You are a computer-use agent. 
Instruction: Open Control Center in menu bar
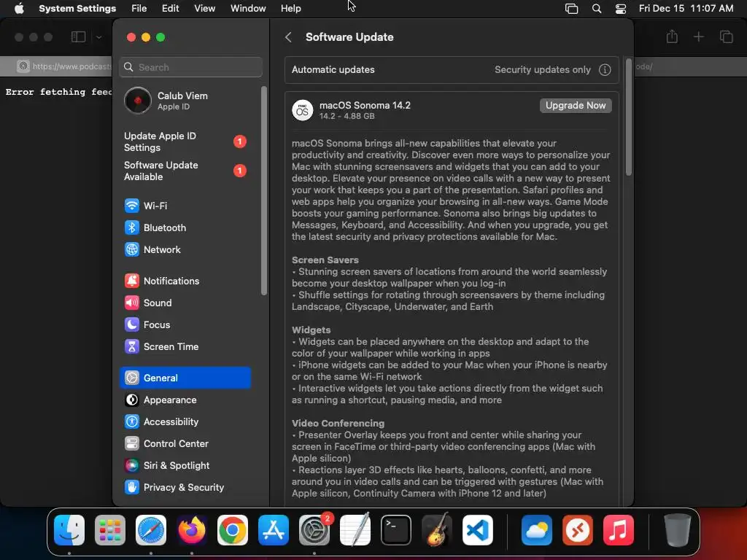click(x=621, y=9)
